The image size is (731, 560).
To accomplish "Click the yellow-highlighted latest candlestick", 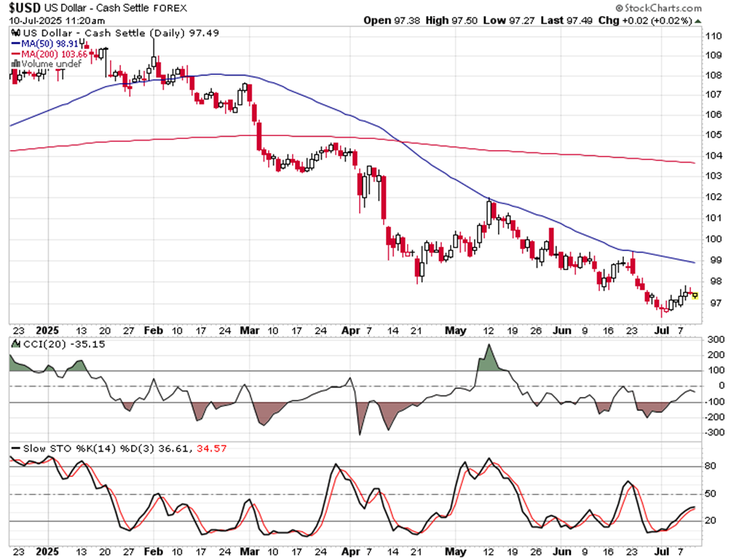I will [x=695, y=296].
